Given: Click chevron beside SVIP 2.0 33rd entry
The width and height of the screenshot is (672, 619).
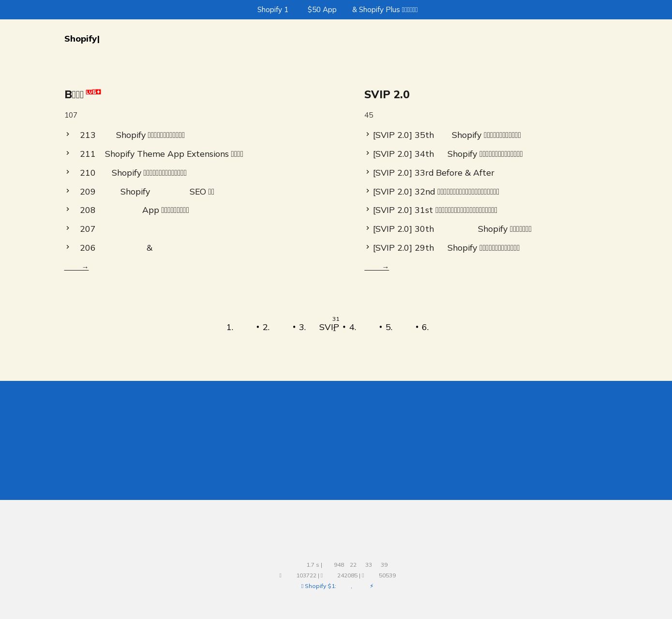Looking at the screenshot, I should (x=368, y=172).
